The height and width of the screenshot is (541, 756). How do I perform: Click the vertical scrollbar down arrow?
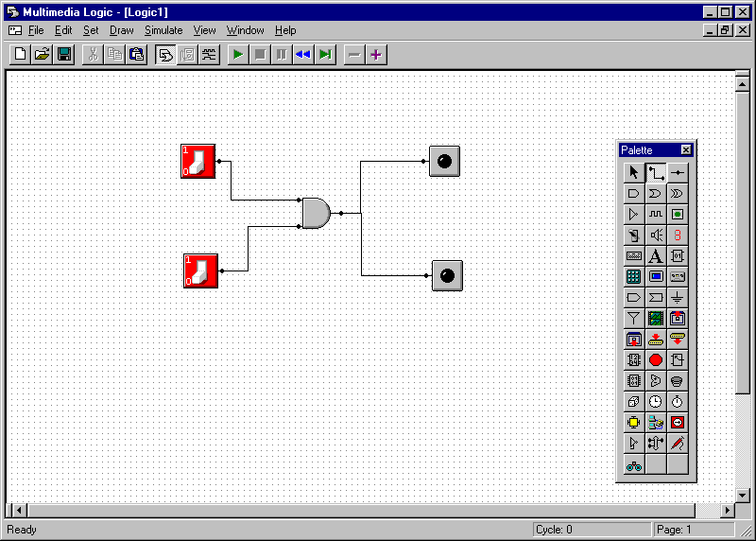pyautogui.click(x=742, y=495)
